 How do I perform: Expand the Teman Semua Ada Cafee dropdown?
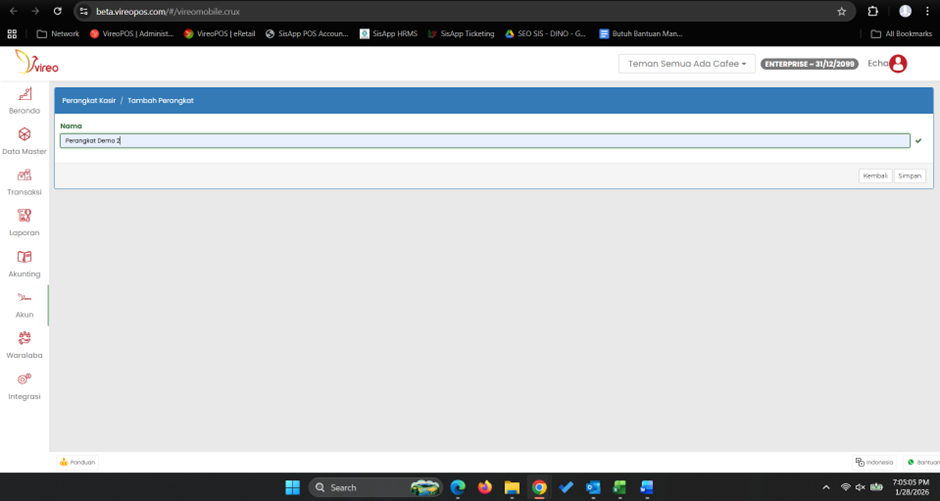click(686, 64)
